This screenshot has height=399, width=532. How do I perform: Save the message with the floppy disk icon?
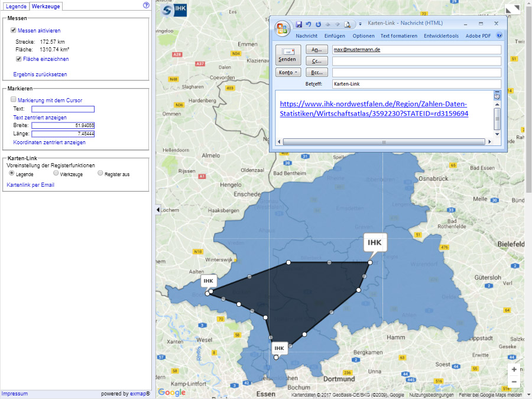click(299, 24)
